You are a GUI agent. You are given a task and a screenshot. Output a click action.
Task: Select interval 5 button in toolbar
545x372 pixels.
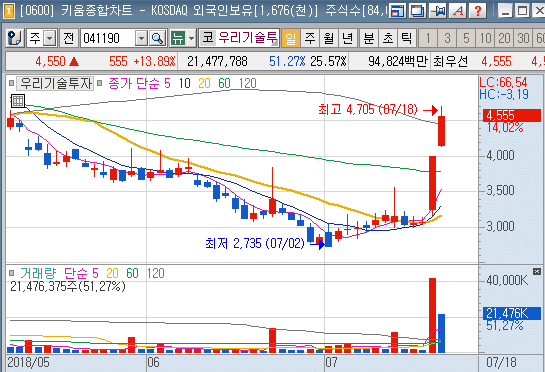tap(466, 38)
